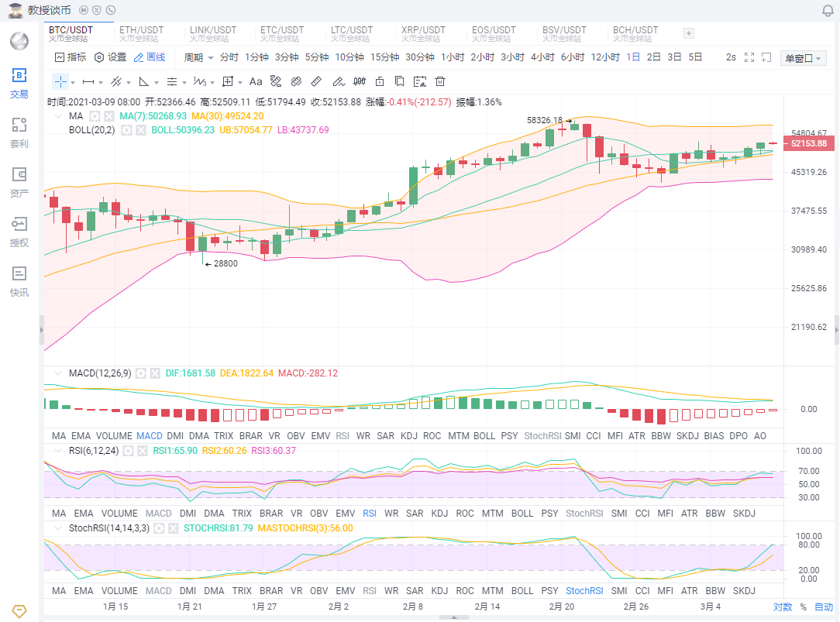Select the triangle shape tool
The height and width of the screenshot is (622, 840).
(x=143, y=82)
